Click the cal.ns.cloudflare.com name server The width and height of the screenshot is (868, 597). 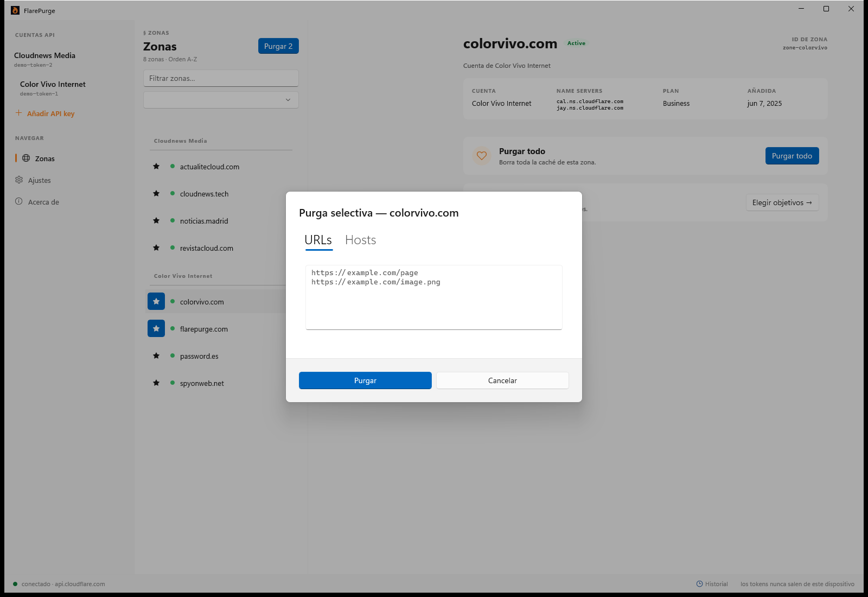coord(590,101)
